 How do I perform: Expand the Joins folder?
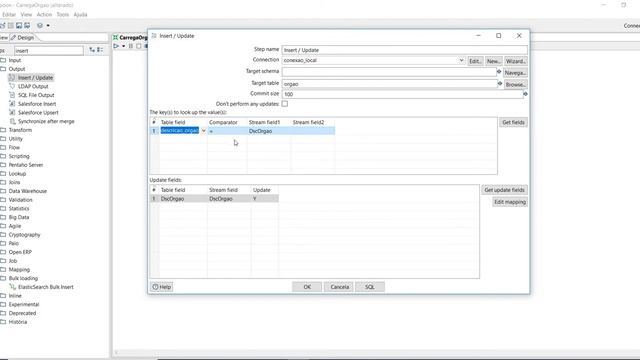tap(3, 182)
